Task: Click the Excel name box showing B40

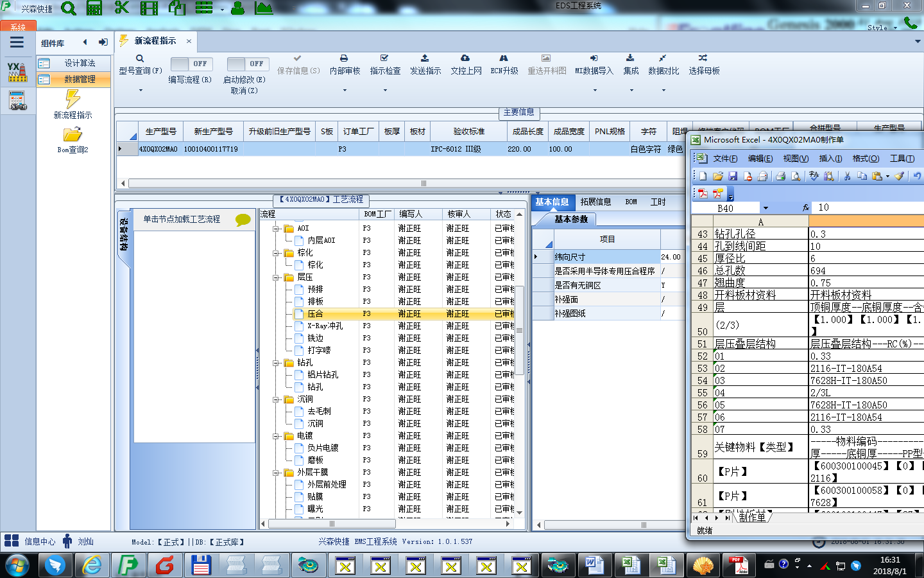Action: click(726, 208)
